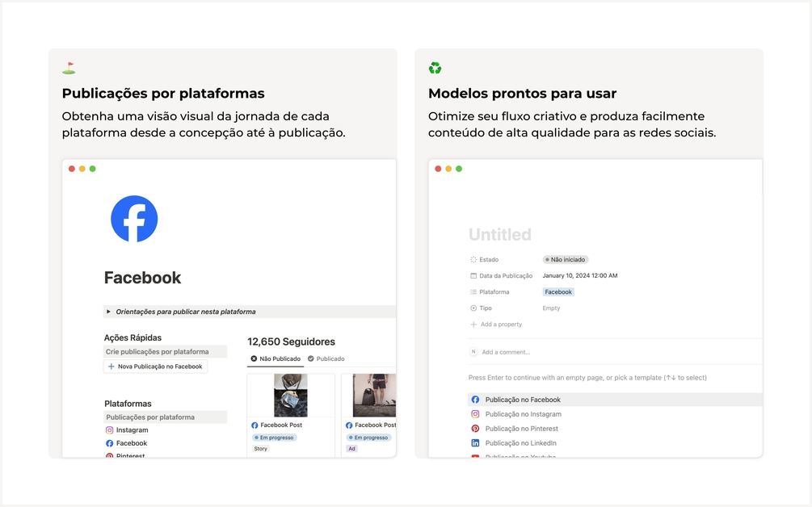
Task: Click the list icon beside Plataforma property
Action: tap(473, 291)
